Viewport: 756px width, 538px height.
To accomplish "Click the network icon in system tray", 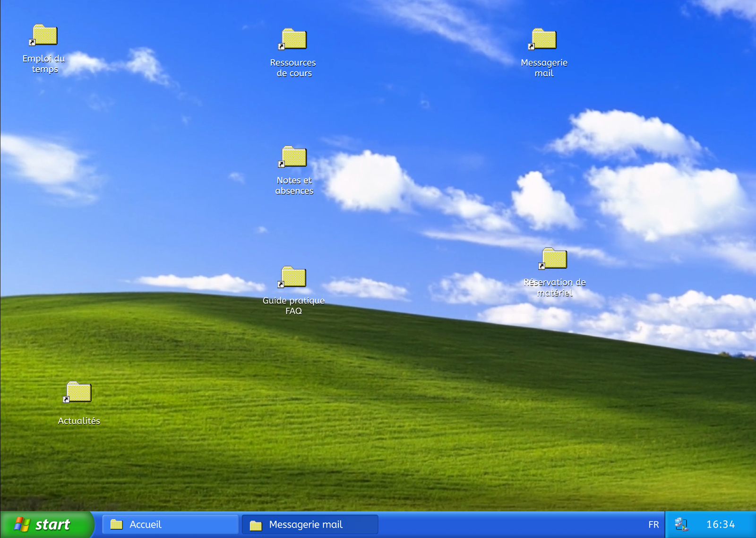I will pos(681,524).
